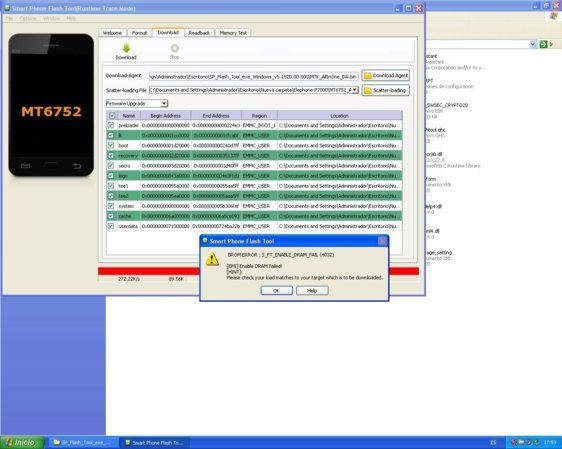Click the Flash Tool title bar icon
The height and width of the screenshot is (449, 562).
pyautogui.click(x=7, y=8)
